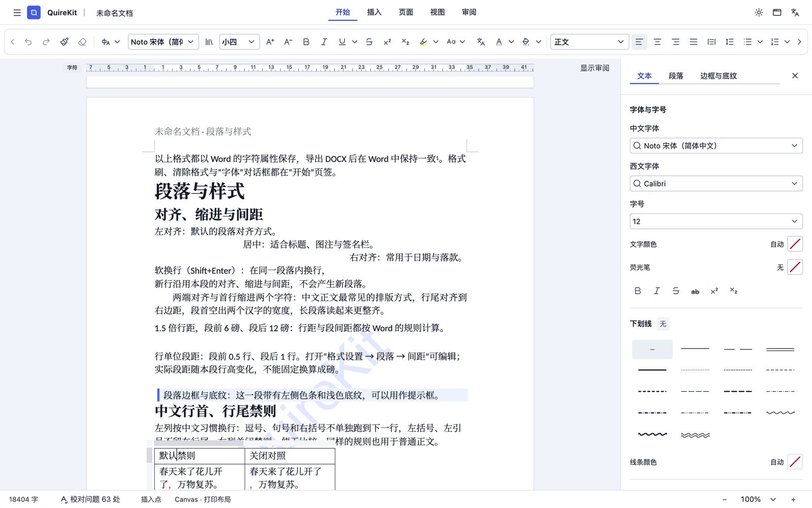Apply subscript from the toolbar
Screen dimensions: 812x508
pyautogui.click(x=405, y=42)
